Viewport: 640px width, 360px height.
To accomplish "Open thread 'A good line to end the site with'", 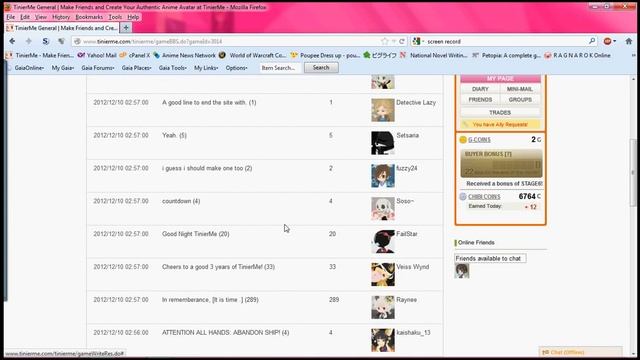I will [x=209, y=102].
